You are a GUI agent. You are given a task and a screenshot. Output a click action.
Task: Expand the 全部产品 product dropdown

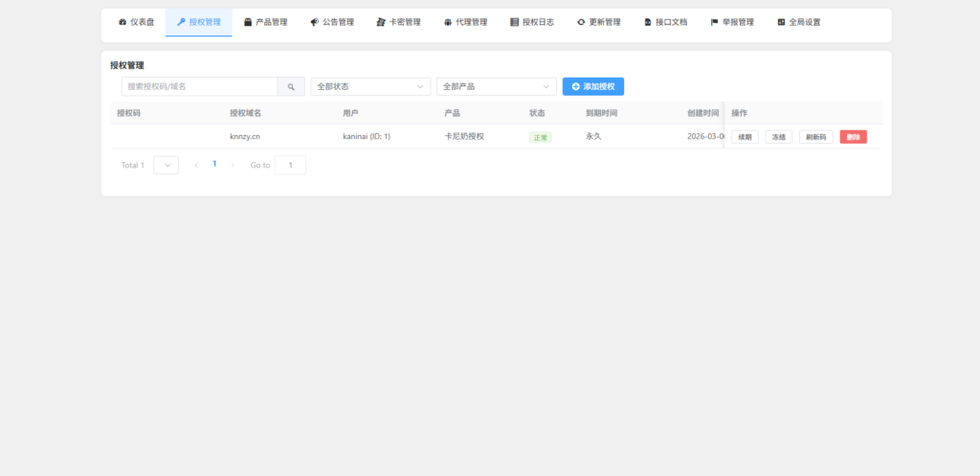[x=496, y=86]
